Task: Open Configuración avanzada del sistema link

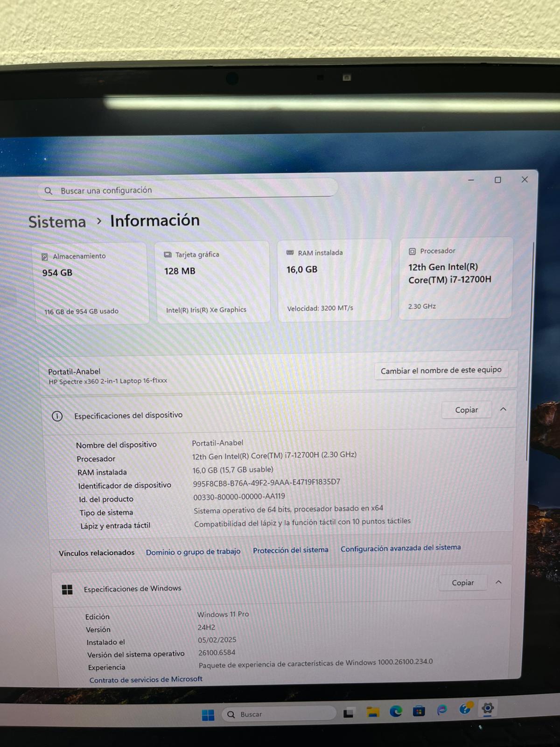Action: pos(400,548)
